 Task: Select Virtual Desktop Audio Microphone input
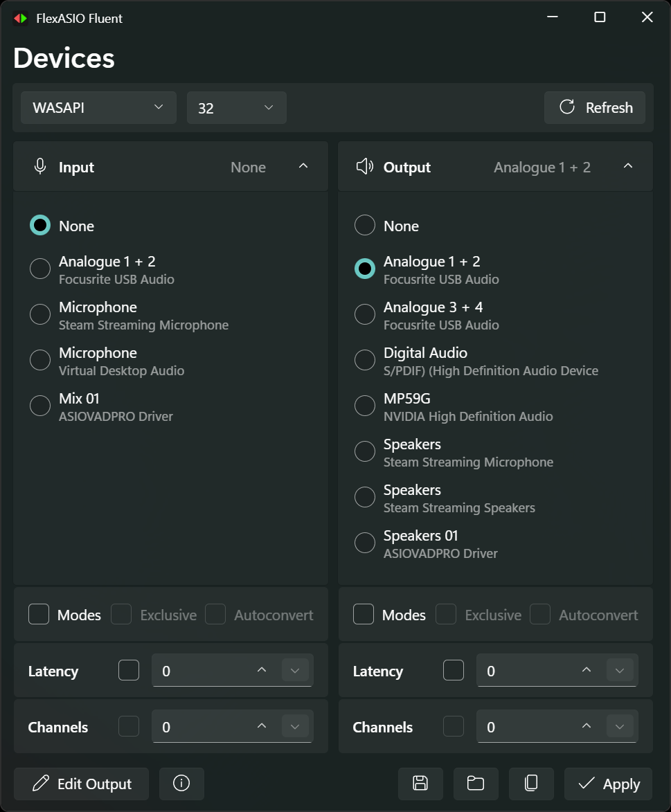pyautogui.click(x=40, y=360)
